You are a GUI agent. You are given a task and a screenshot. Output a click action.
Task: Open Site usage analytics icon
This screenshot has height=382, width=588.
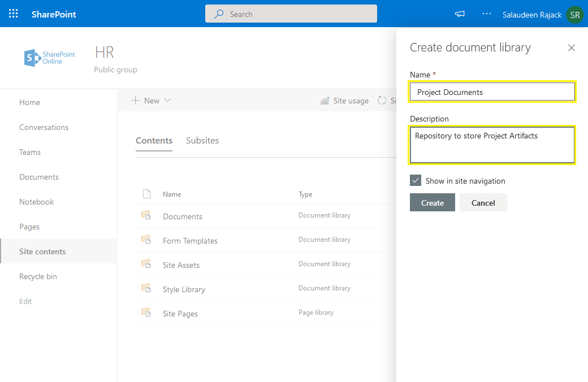325,101
